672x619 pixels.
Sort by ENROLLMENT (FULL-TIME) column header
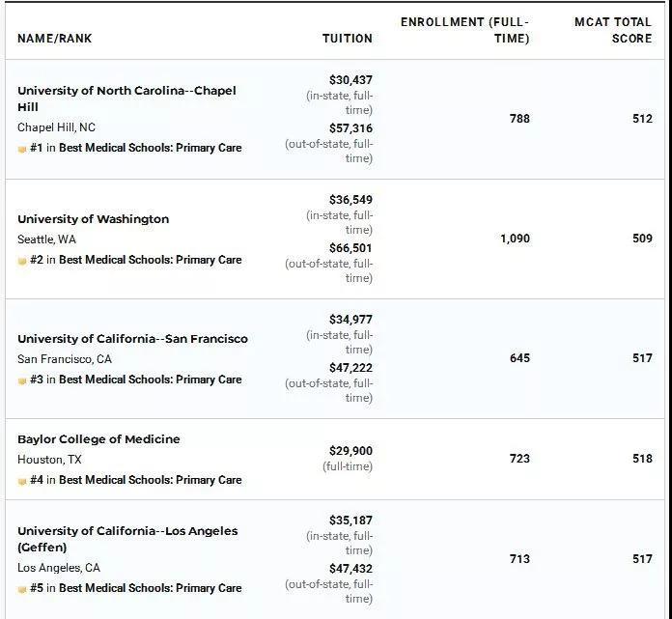465,30
